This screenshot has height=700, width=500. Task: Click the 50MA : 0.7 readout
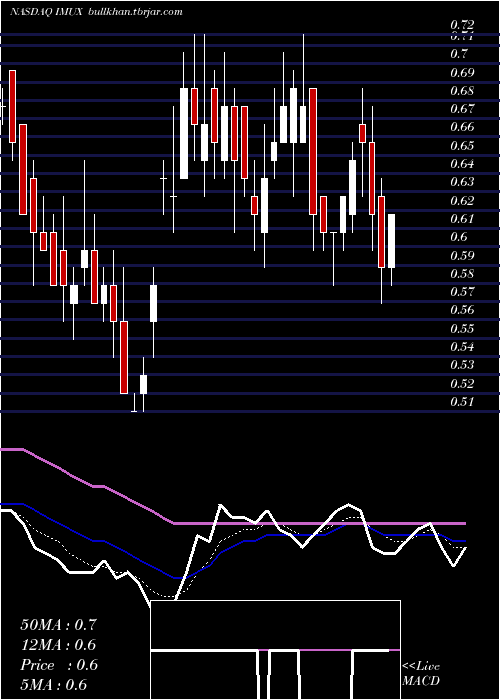click(x=58, y=625)
